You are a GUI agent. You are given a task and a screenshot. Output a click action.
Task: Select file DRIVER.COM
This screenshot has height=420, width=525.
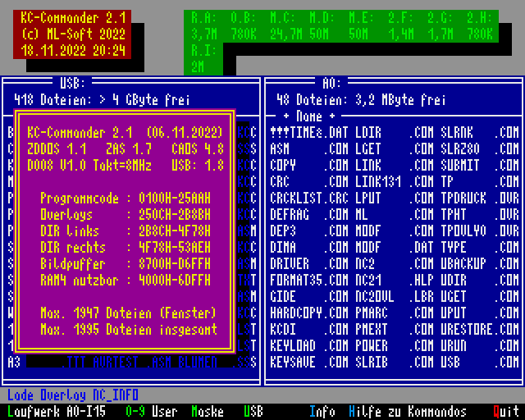pos(308,264)
